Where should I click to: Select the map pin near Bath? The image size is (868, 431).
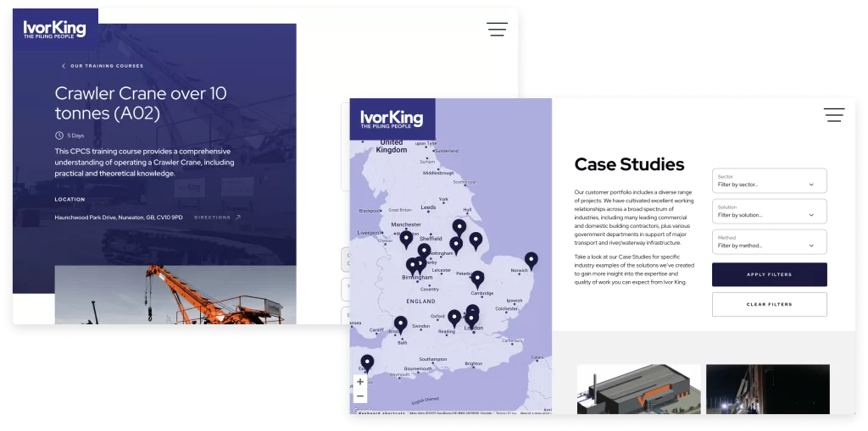[x=401, y=323]
